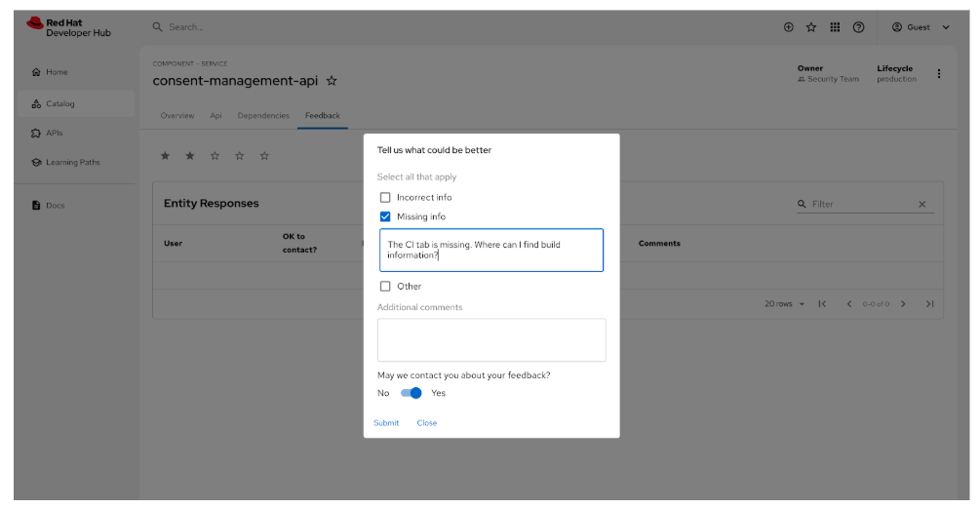
Task: Switch to the Overview tab
Action: (177, 116)
